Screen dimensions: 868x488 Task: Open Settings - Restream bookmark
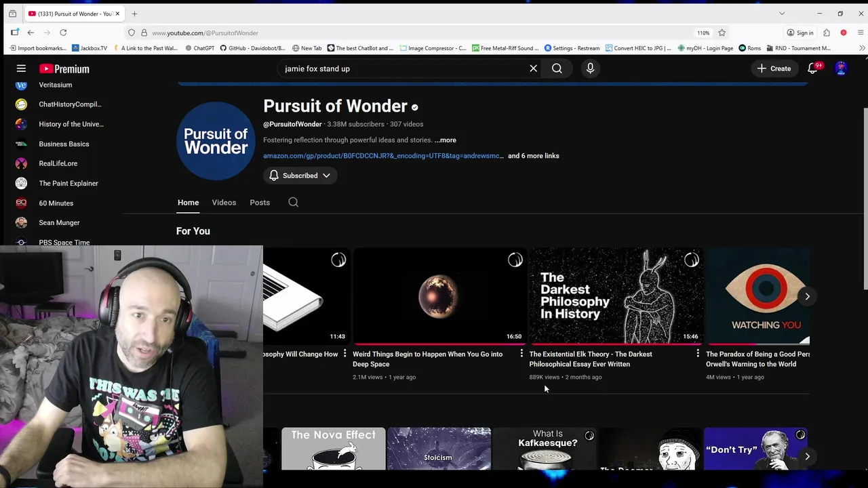[x=572, y=48]
